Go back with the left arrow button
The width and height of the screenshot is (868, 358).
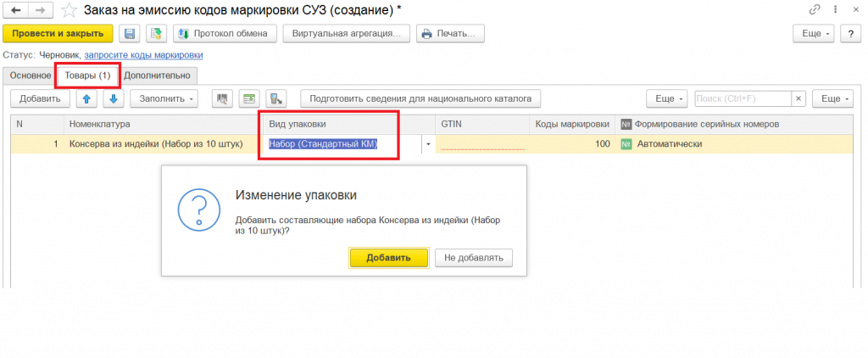click(x=16, y=10)
